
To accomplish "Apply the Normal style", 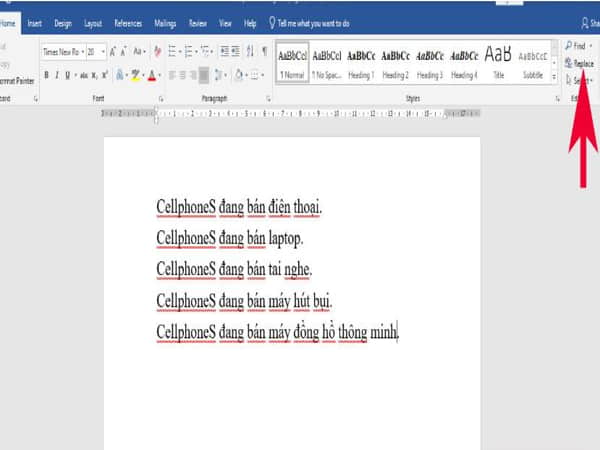I will (292, 64).
